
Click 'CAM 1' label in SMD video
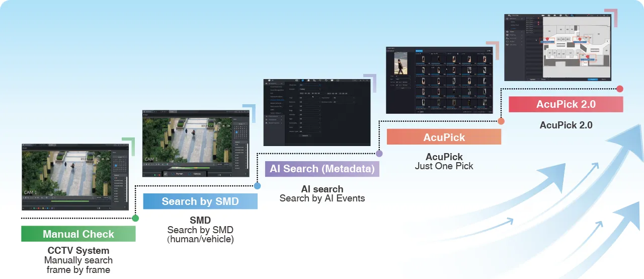click(x=151, y=159)
